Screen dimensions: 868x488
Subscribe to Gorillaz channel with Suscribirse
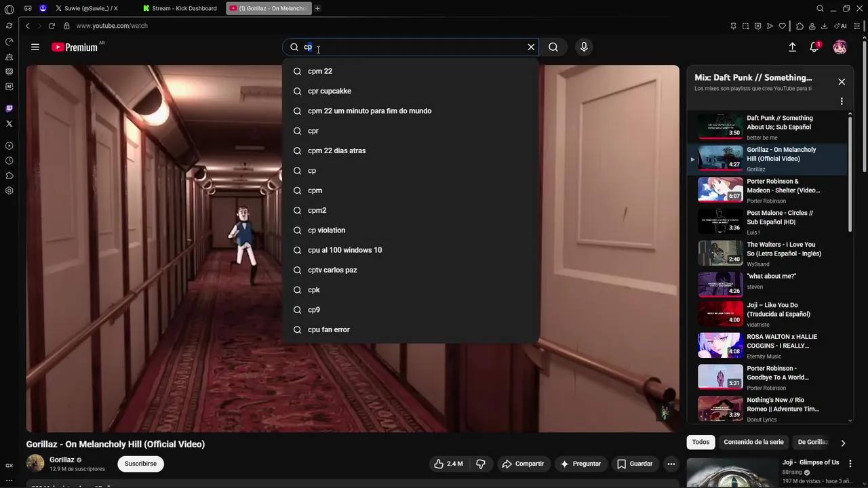click(140, 464)
